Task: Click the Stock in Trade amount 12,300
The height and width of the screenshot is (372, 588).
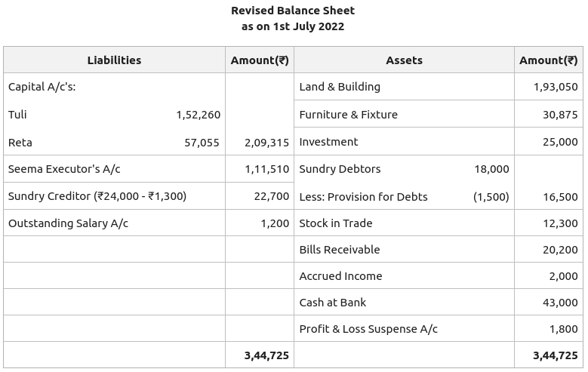Action: pyautogui.click(x=560, y=223)
